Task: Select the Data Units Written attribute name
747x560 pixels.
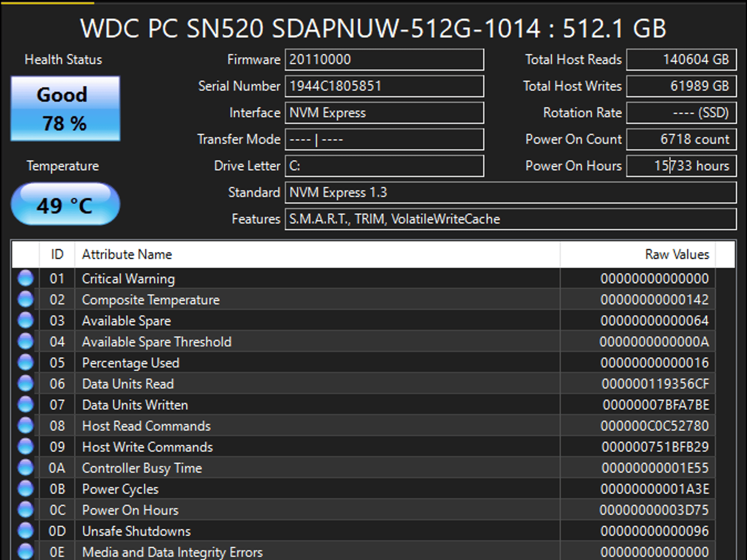Action: (x=135, y=405)
